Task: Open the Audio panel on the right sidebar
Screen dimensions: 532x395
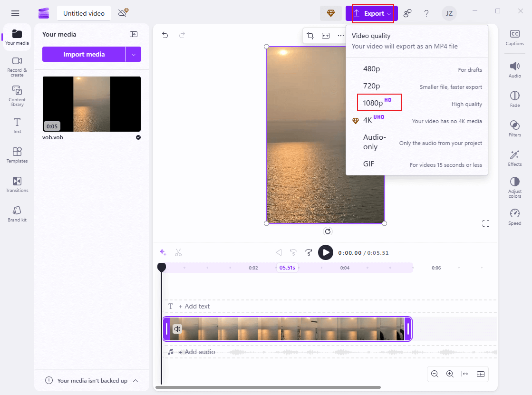Action: coord(514,68)
